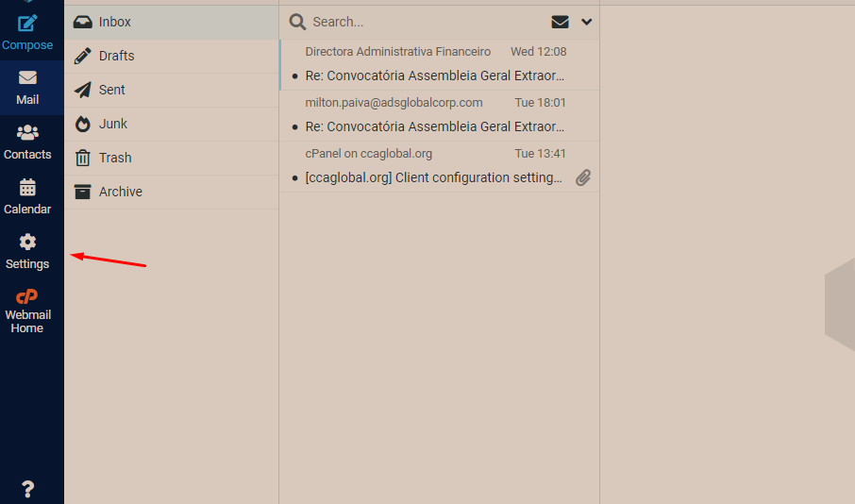The width and height of the screenshot is (855, 504).
Task: Open Contacts people icon
Action: [27, 132]
